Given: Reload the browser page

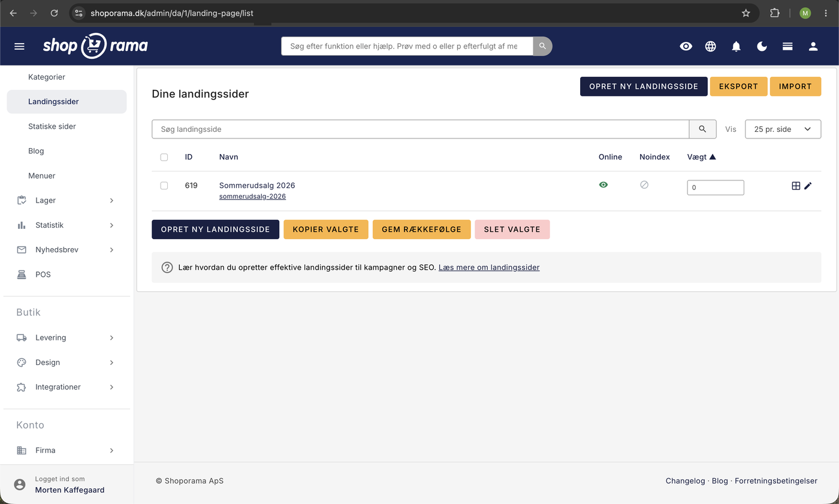Looking at the screenshot, I should click(54, 13).
